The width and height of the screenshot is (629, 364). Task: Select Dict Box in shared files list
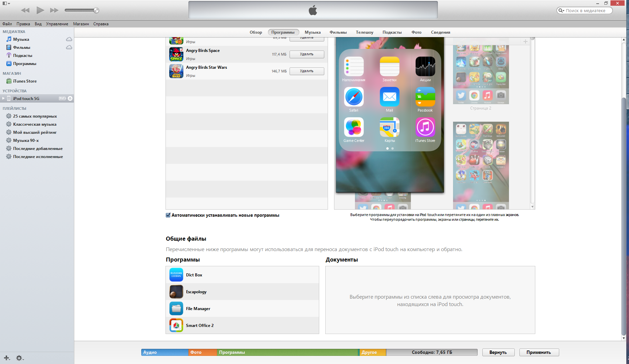pos(242,275)
